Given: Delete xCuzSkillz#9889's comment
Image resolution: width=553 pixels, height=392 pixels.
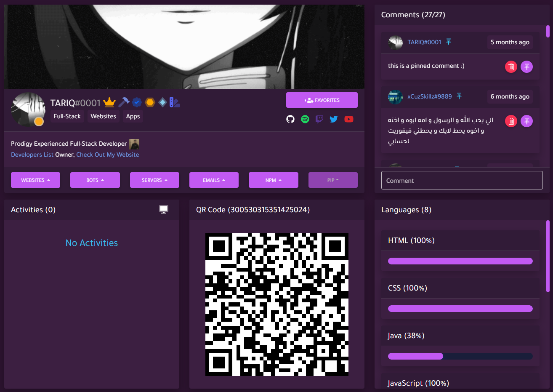Looking at the screenshot, I should [x=511, y=121].
